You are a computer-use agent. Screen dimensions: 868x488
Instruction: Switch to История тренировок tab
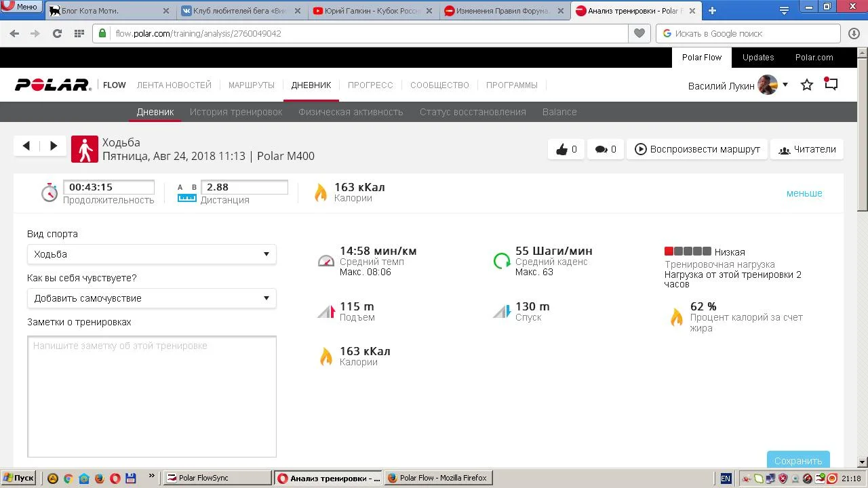click(236, 112)
